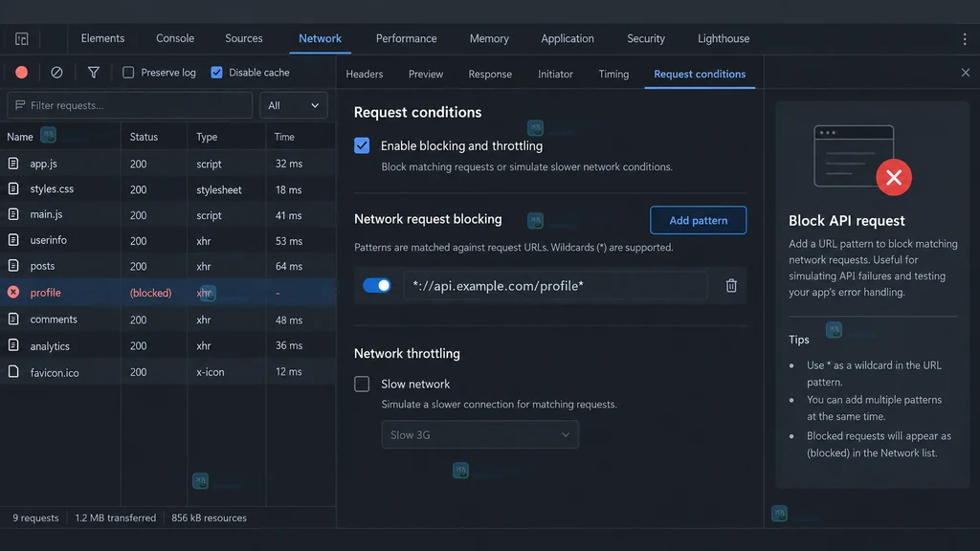This screenshot has width=980, height=551.
Task: Open the filter funnel icon
Action: (x=93, y=73)
